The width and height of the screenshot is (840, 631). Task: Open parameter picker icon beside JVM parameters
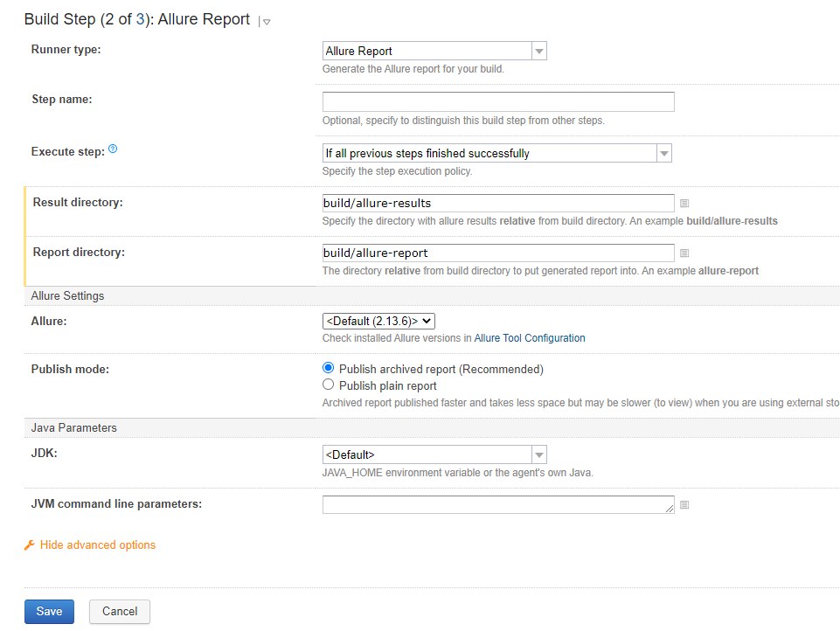(684, 504)
